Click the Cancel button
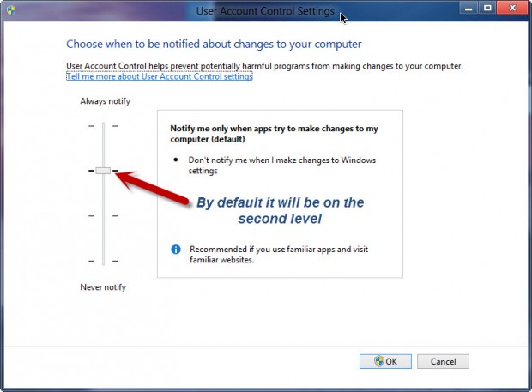 pos(443,361)
